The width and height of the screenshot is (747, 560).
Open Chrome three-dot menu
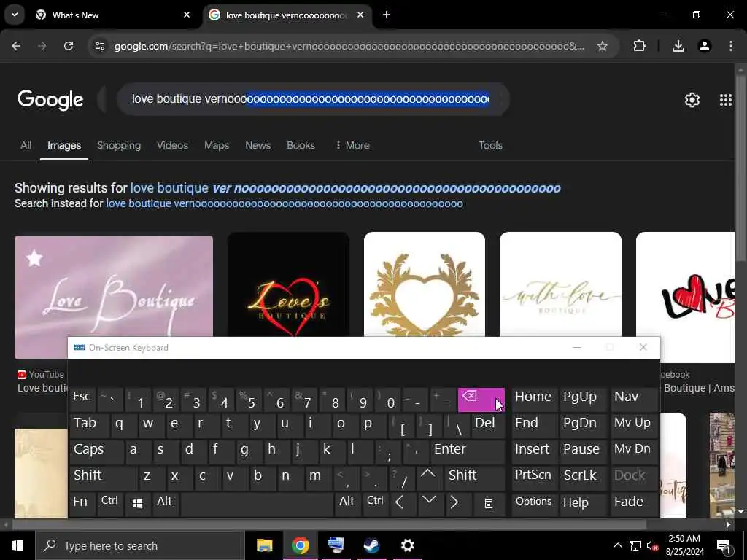tap(731, 46)
